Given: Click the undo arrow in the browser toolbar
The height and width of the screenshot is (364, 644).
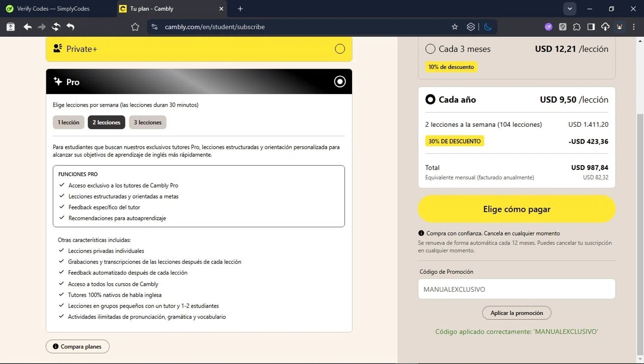Looking at the screenshot, I should 70,27.
